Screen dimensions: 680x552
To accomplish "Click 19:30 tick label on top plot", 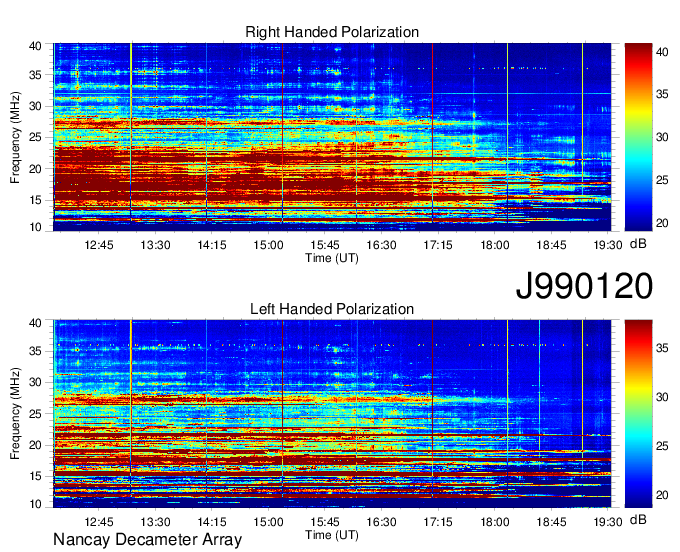I will click(608, 245).
